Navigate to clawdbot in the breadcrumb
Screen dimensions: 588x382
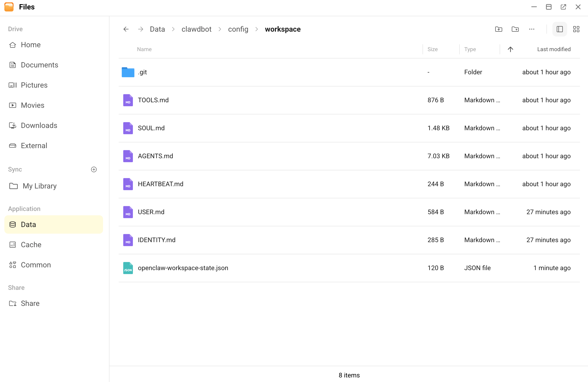click(x=196, y=29)
